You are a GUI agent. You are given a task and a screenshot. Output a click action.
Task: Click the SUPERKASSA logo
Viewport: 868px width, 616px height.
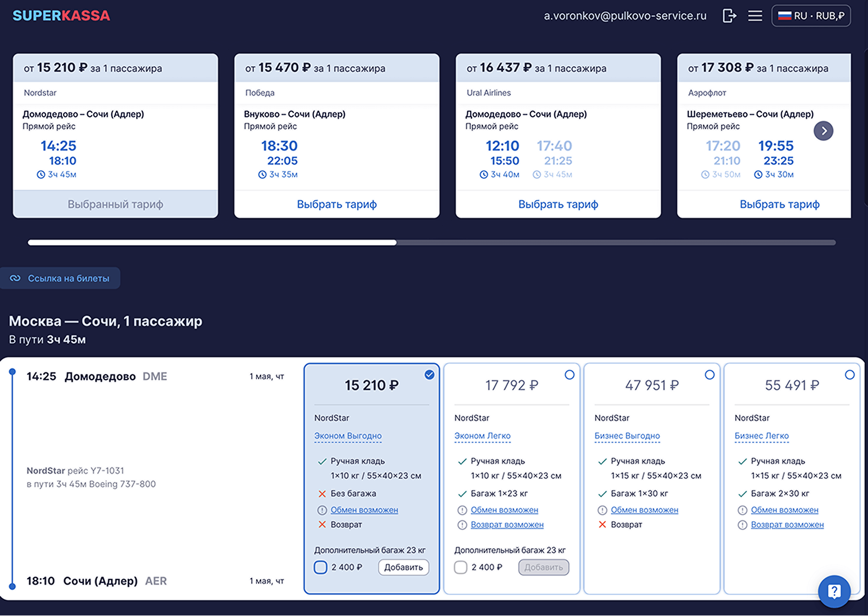[61, 16]
